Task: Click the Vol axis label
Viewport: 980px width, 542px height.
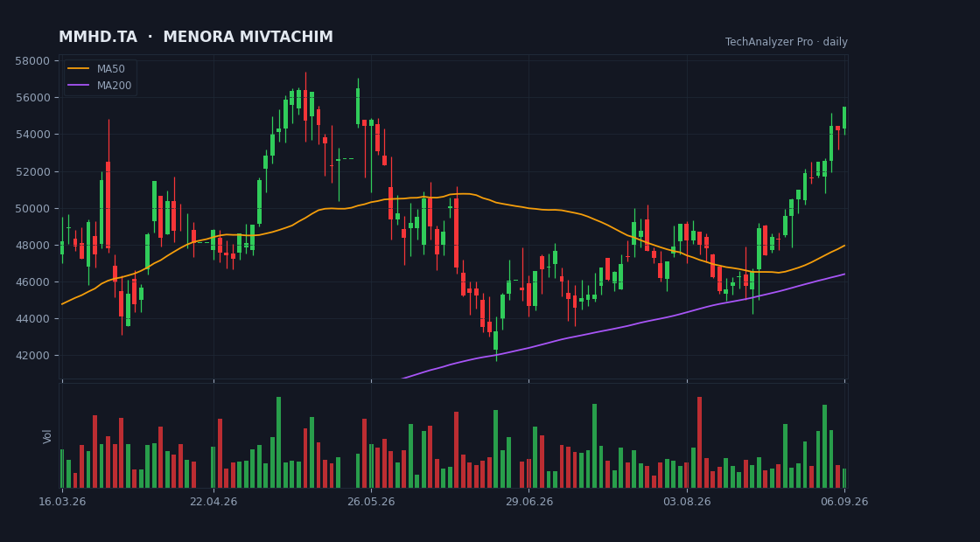Action: coord(47,436)
